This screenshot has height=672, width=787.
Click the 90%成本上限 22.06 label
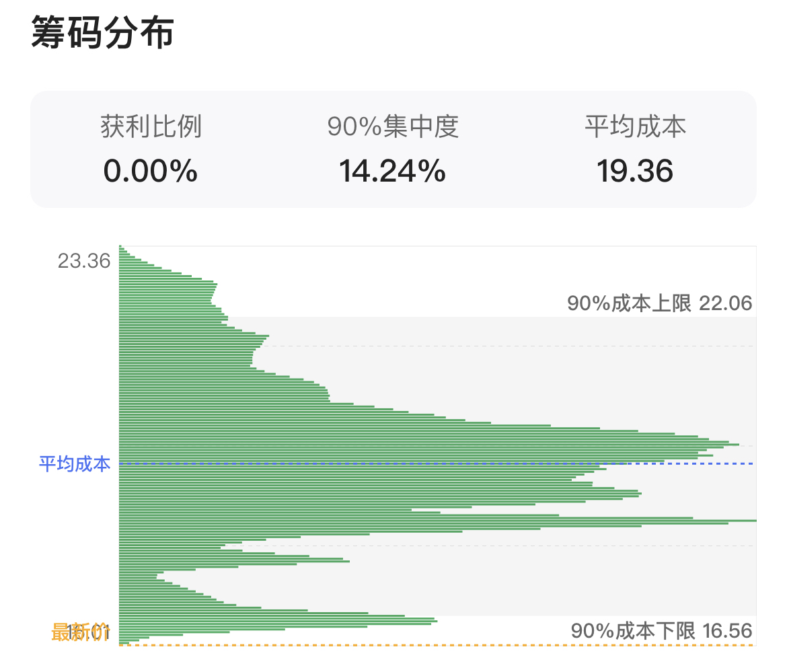coord(659,303)
